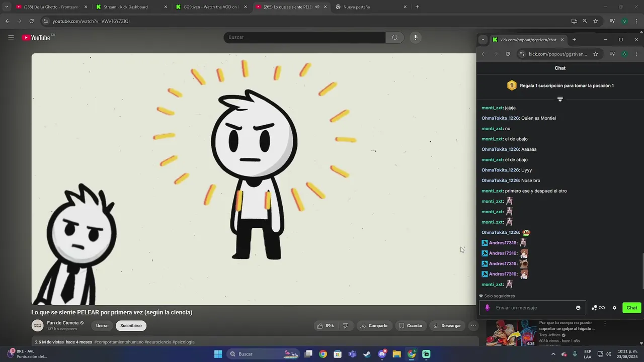Click the YouTube search magnifier button

point(395,37)
